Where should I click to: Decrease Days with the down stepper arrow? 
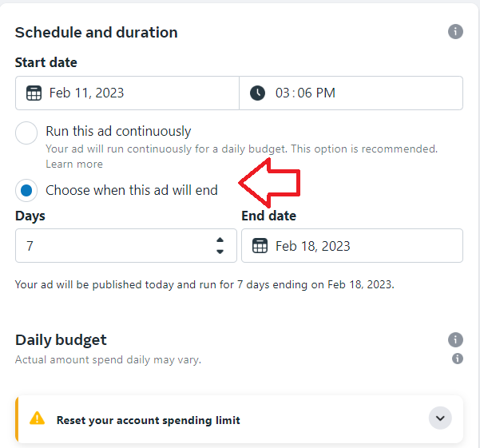pyautogui.click(x=220, y=252)
